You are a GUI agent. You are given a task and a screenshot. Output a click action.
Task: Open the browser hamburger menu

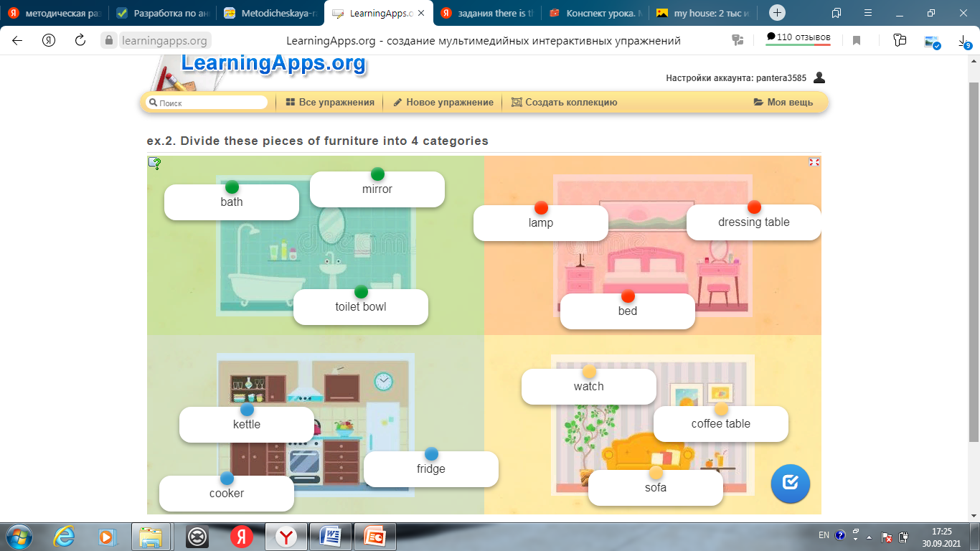(868, 13)
